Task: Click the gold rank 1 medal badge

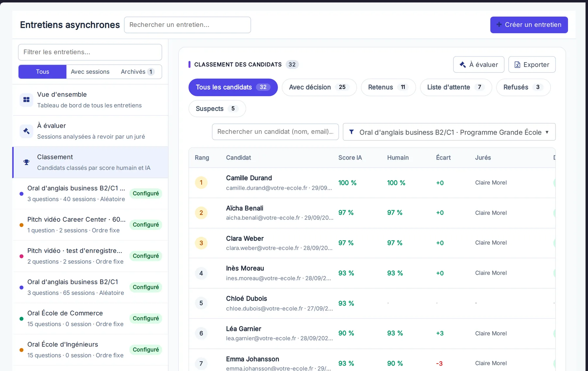Action: 201,183
